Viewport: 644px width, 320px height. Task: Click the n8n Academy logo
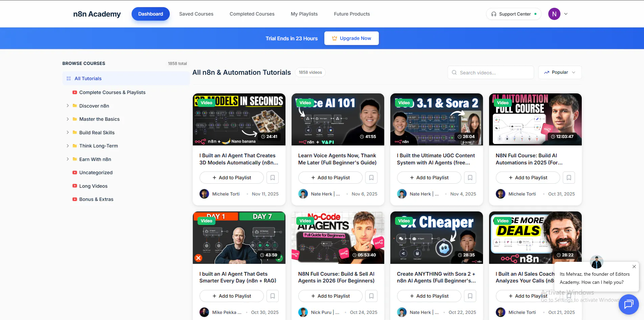(x=97, y=14)
